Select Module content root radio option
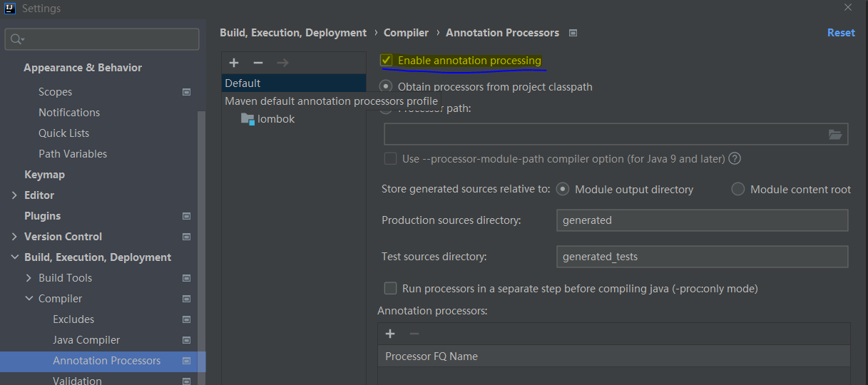Image resolution: width=868 pixels, height=385 pixels. 738,189
